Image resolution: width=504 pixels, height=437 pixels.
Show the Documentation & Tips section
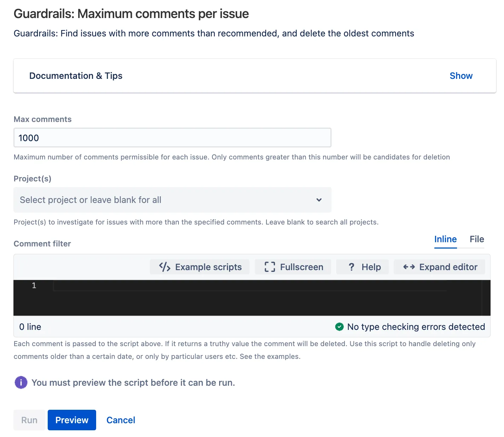coord(461,76)
